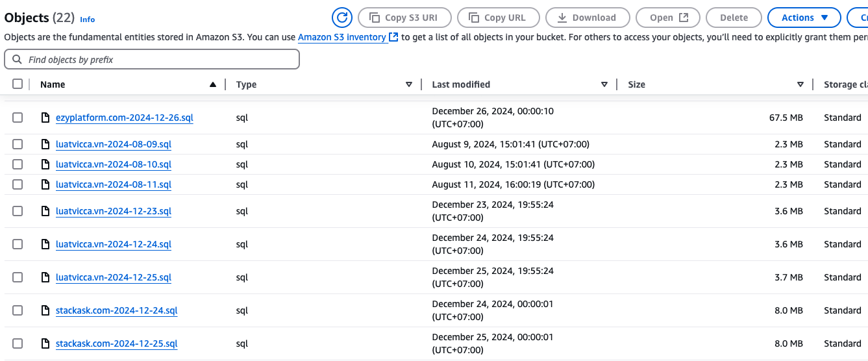The image size is (868, 361).
Task: Check stackask.com-2024-12-25.sql row
Action: point(18,343)
